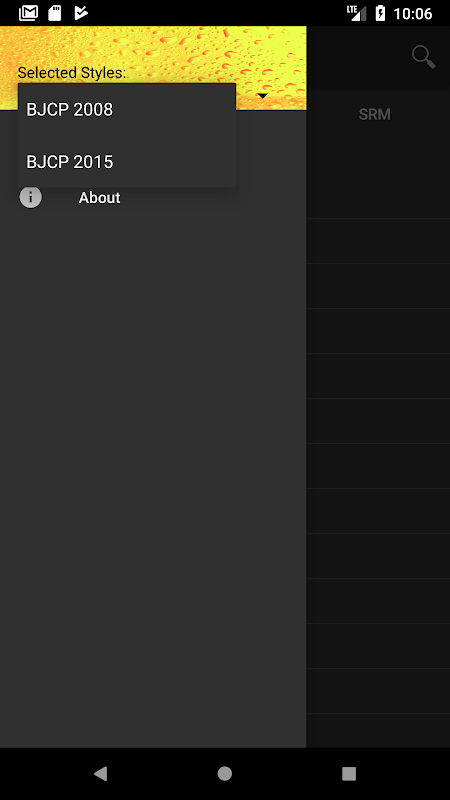Screen dimensions: 450x800
Task: Open recent apps with the square button
Action: pyautogui.click(x=349, y=773)
